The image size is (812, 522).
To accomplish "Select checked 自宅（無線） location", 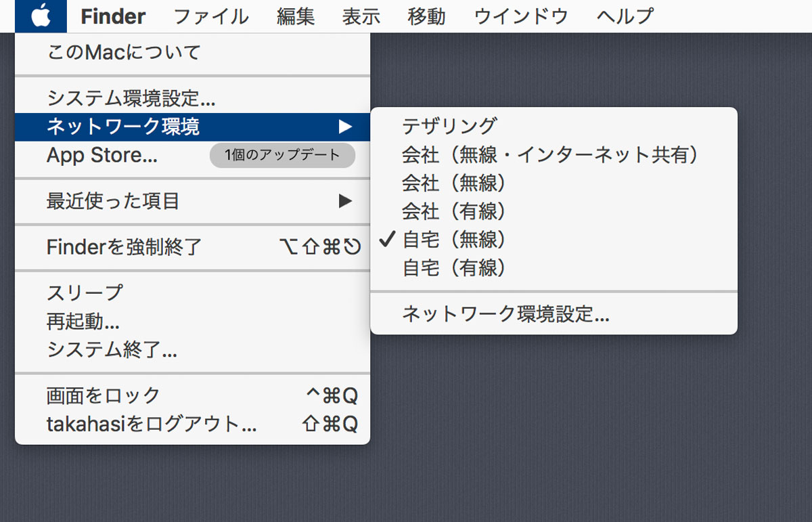I will coord(554,240).
